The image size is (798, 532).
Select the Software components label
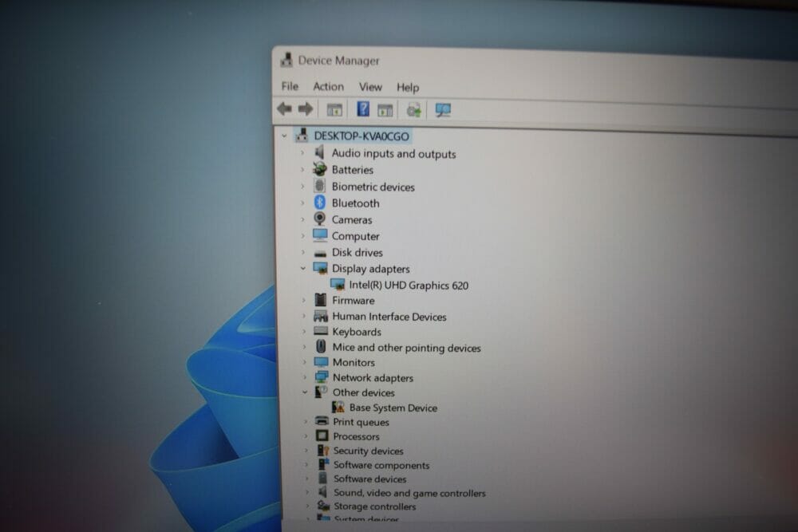381,465
